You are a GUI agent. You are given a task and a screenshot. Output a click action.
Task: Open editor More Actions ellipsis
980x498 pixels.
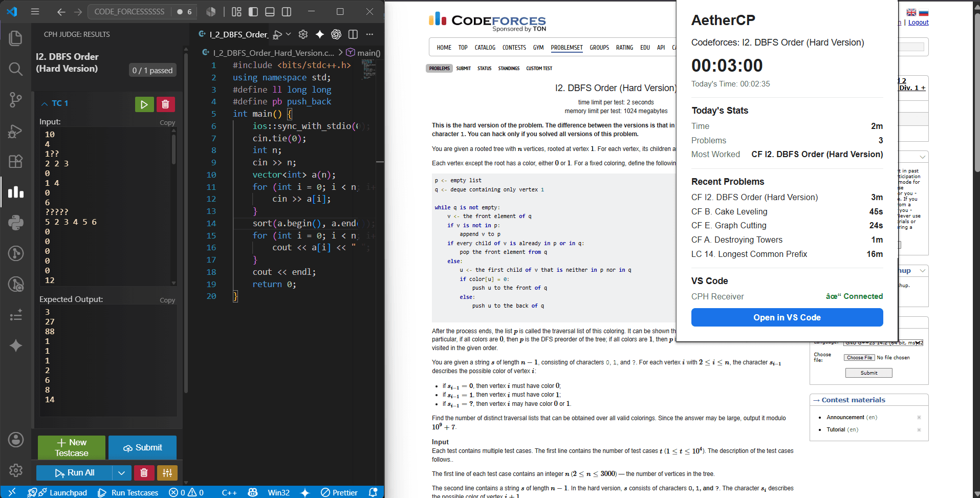369,34
